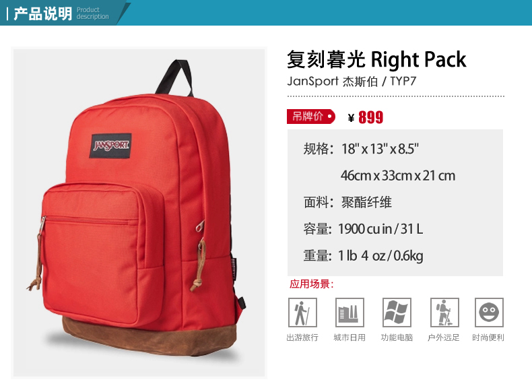The image size is (532, 392).
Task: Click the 时尚便利 smiley face icon
Action: [489, 313]
